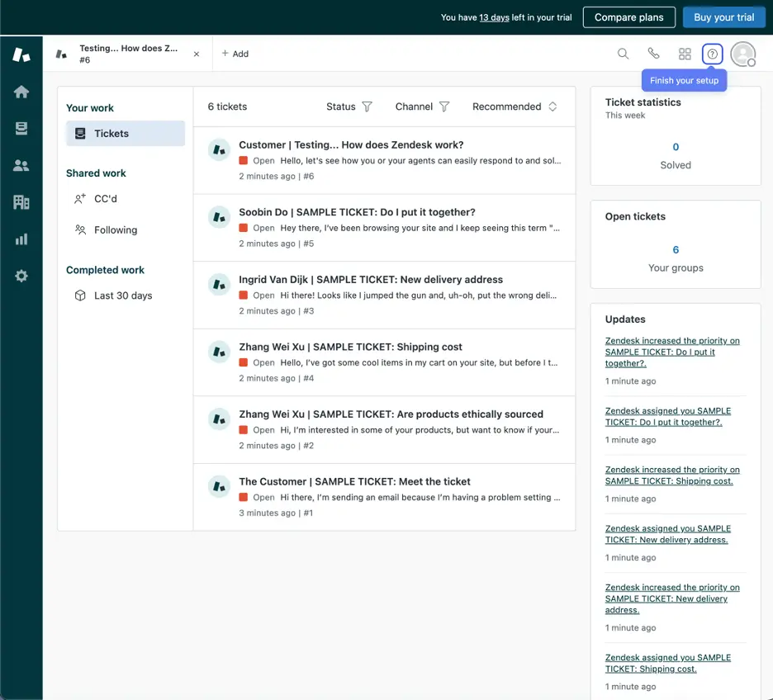Open the Customers section from the sidebar
This screenshot has width=773, height=700.
coord(21,164)
